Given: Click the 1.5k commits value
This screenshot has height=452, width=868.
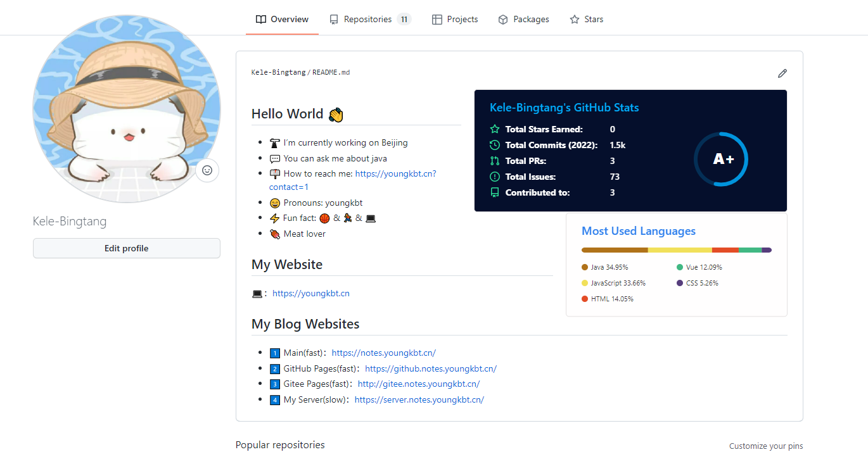Looking at the screenshot, I should [x=618, y=145].
